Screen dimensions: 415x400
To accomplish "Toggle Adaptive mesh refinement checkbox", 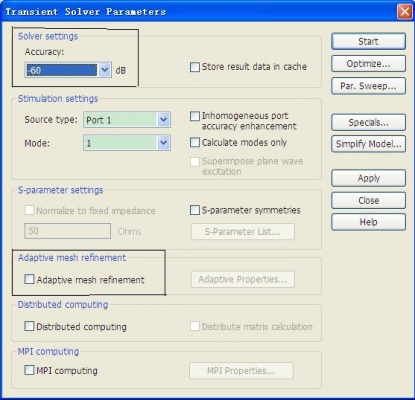I will tap(29, 279).
